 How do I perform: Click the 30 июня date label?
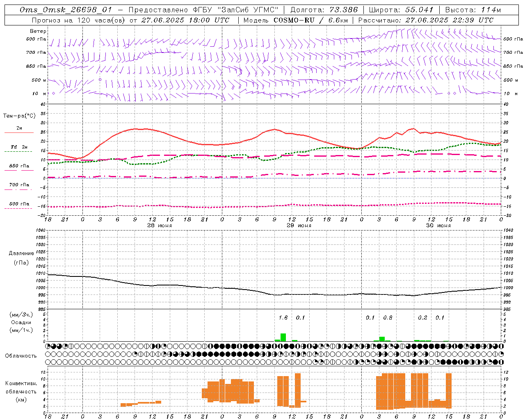tap(438, 226)
